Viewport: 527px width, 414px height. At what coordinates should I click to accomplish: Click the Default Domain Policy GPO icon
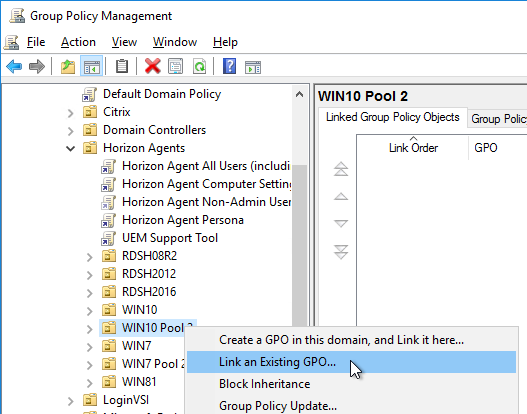coord(89,94)
